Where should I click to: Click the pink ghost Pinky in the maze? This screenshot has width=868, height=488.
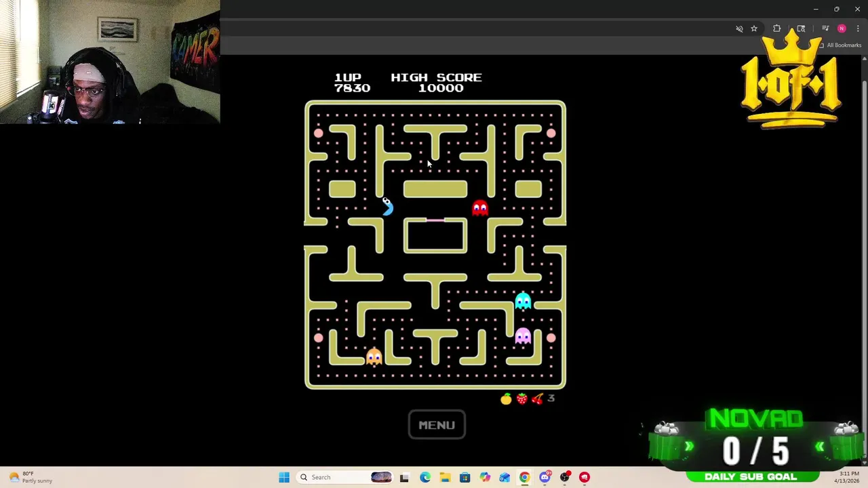tap(523, 335)
